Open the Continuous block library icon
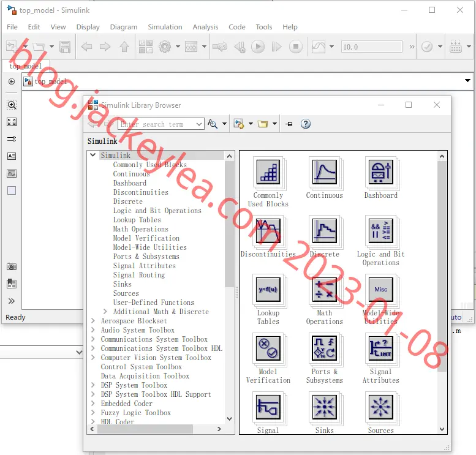The height and width of the screenshot is (455, 476). pyautogui.click(x=324, y=172)
